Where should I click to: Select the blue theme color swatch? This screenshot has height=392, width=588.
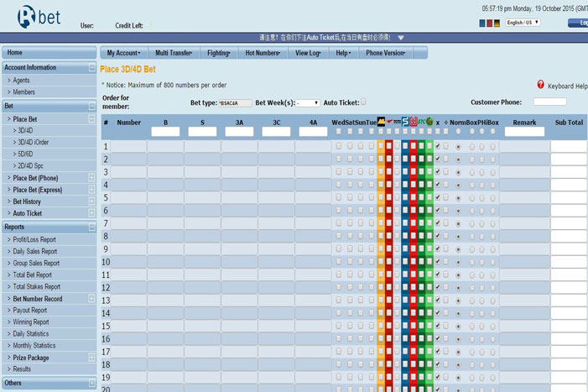coord(483,23)
